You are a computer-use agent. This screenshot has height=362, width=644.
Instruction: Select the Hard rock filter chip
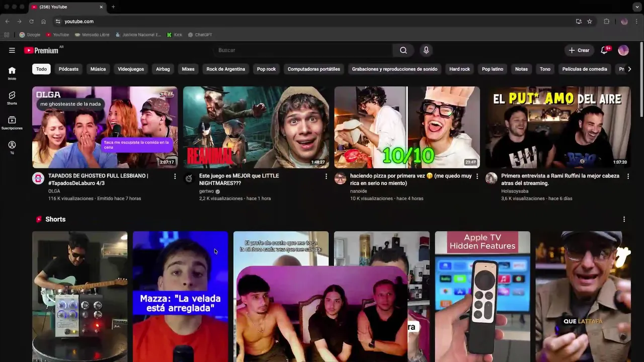pyautogui.click(x=459, y=69)
